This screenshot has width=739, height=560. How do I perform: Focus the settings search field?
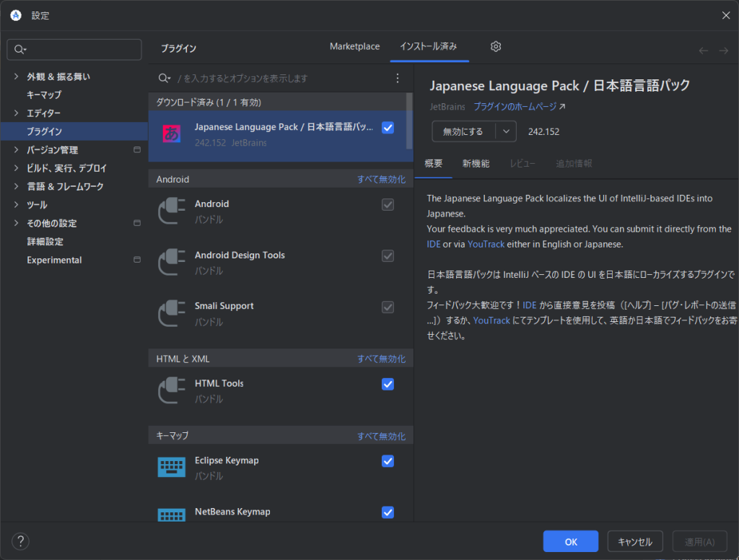[x=74, y=50]
